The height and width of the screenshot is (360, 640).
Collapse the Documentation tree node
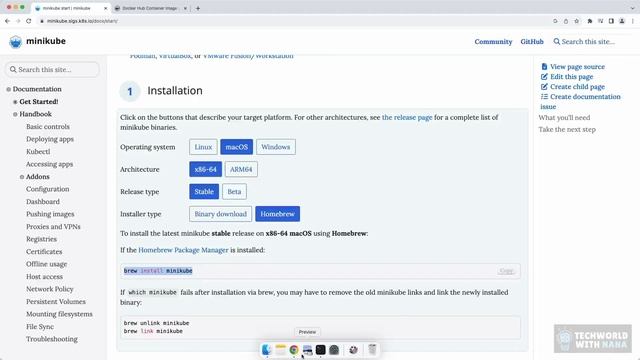9,89
